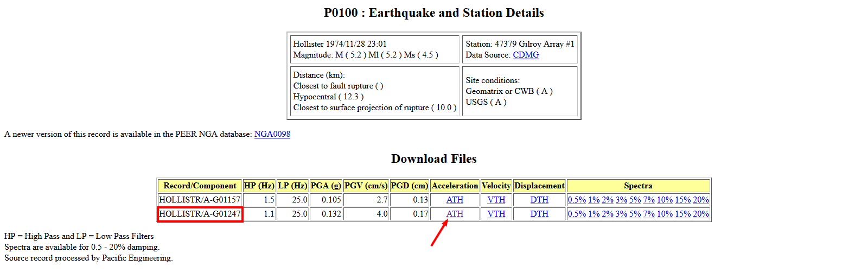This screenshot has width=868, height=272.
Task: Click the Record/Component column header
Action: tap(200, 186)
